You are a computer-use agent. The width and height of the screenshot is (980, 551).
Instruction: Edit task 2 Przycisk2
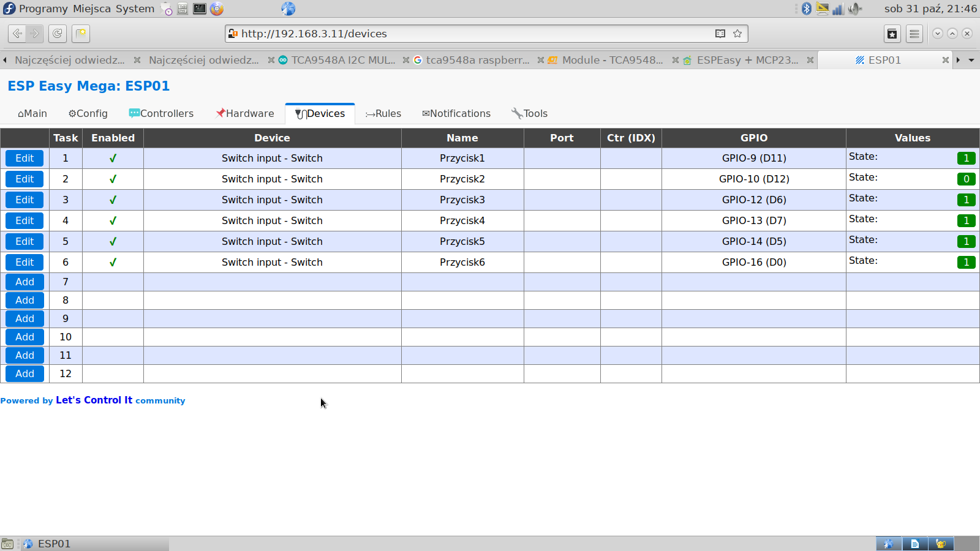coord(24,179)
